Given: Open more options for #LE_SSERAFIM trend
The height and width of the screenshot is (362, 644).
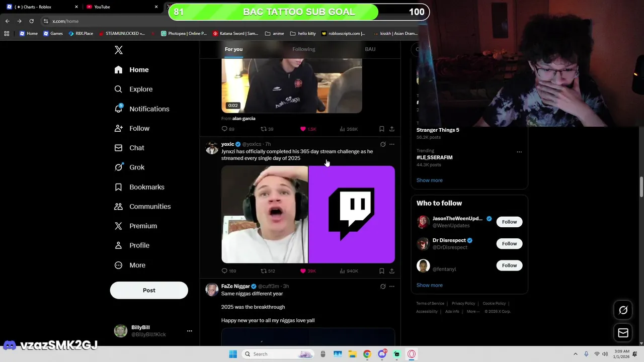Looking at the screenshot, I should (519, 152).
